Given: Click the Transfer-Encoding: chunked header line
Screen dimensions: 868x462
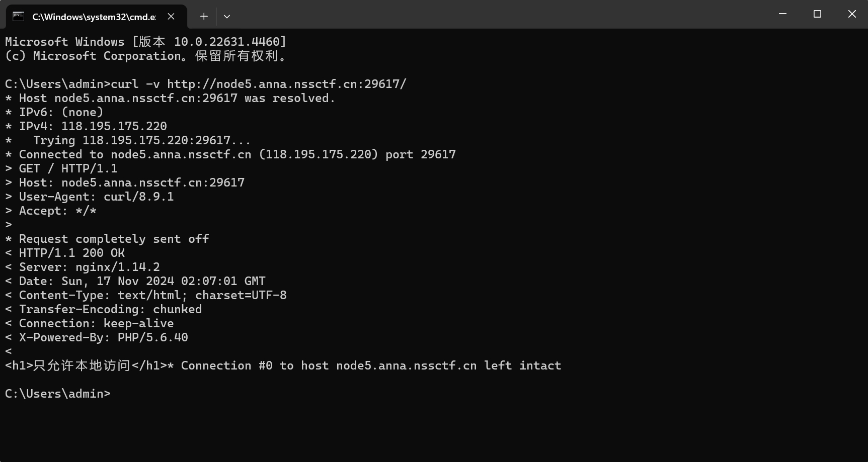Looking at the screenshot, I should coord(104,309).
